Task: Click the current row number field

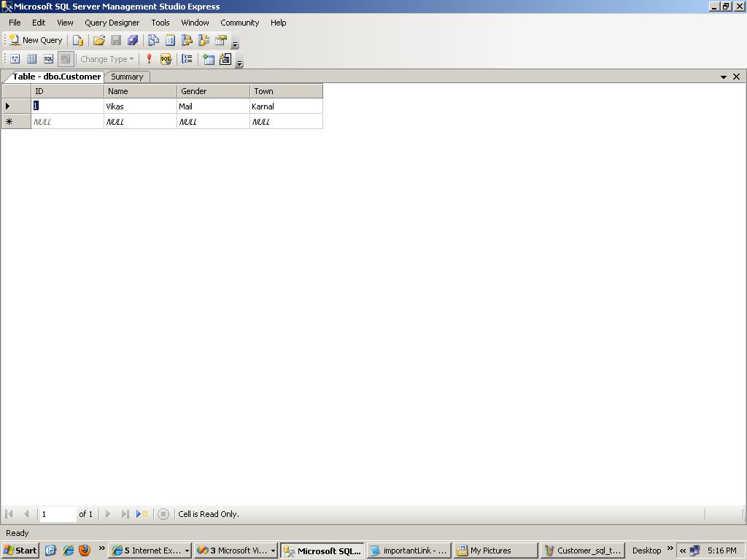Action: (57, 514)
